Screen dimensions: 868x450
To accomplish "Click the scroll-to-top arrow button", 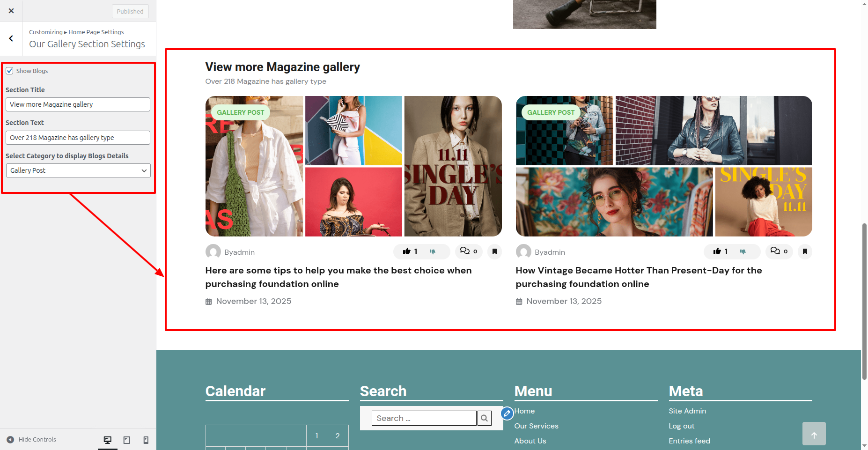I will coord(814,434).
